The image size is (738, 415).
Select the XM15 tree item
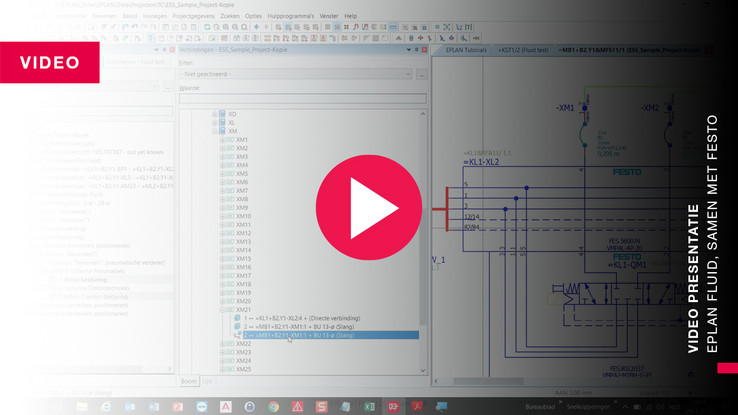pyautogui.click(x=243, y=259)
